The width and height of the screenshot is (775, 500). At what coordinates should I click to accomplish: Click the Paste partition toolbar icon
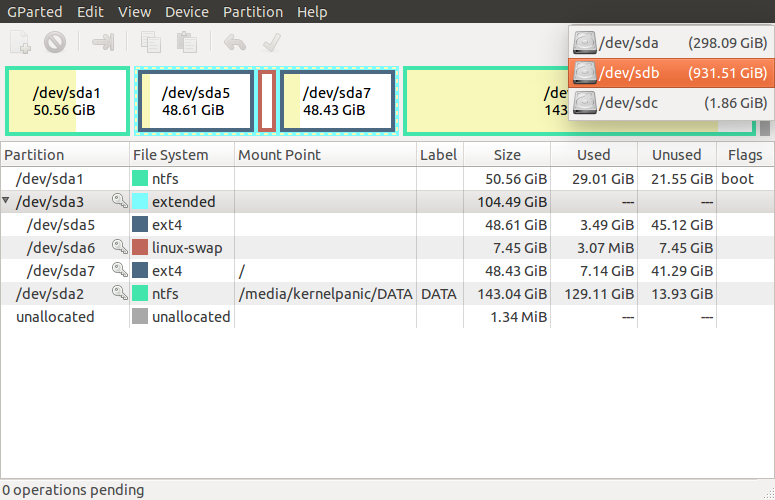point(187,42)
